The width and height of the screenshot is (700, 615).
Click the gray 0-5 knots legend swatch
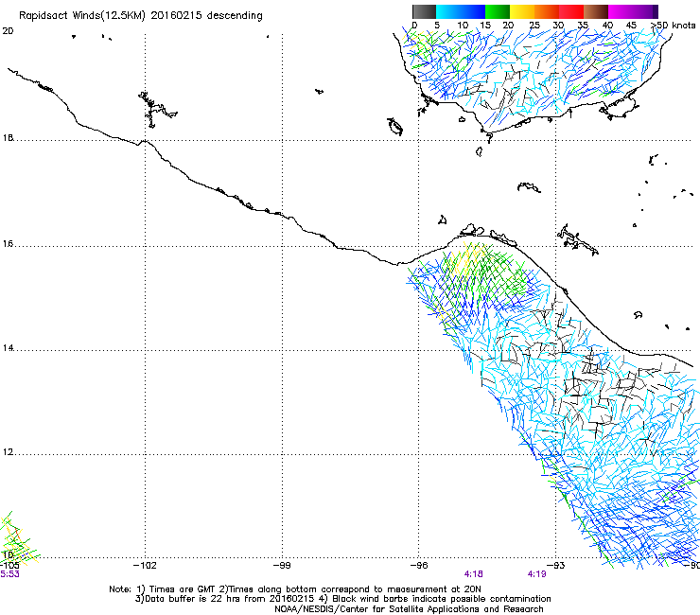[424, 11]
